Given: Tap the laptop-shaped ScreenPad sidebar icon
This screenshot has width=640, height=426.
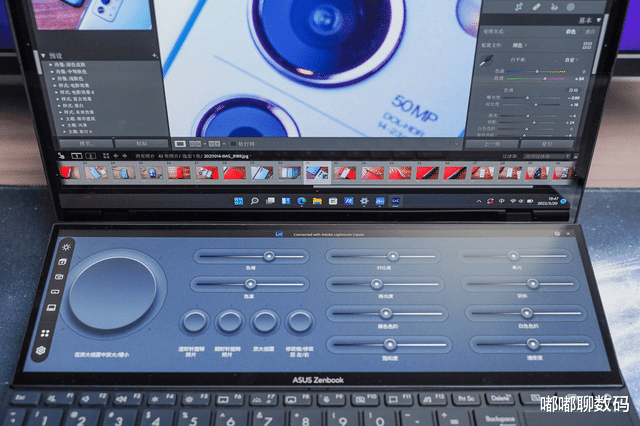Looking at the screenshot, I should click(51, 308).
